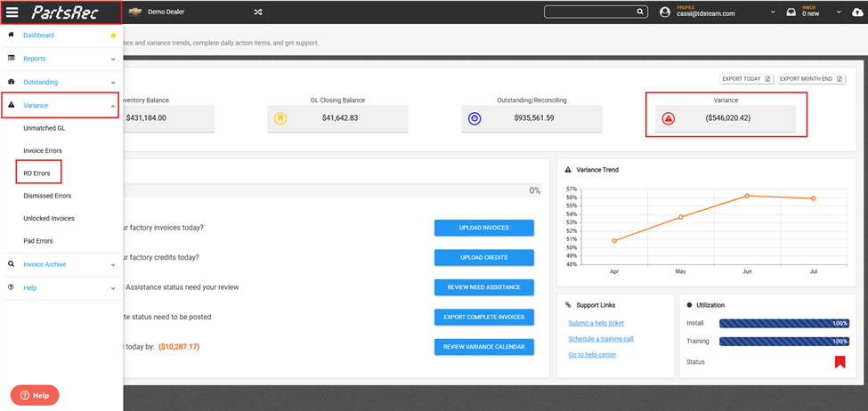Click the May data point on chart
The image size is (868, 411).
(x=681, y=217)
